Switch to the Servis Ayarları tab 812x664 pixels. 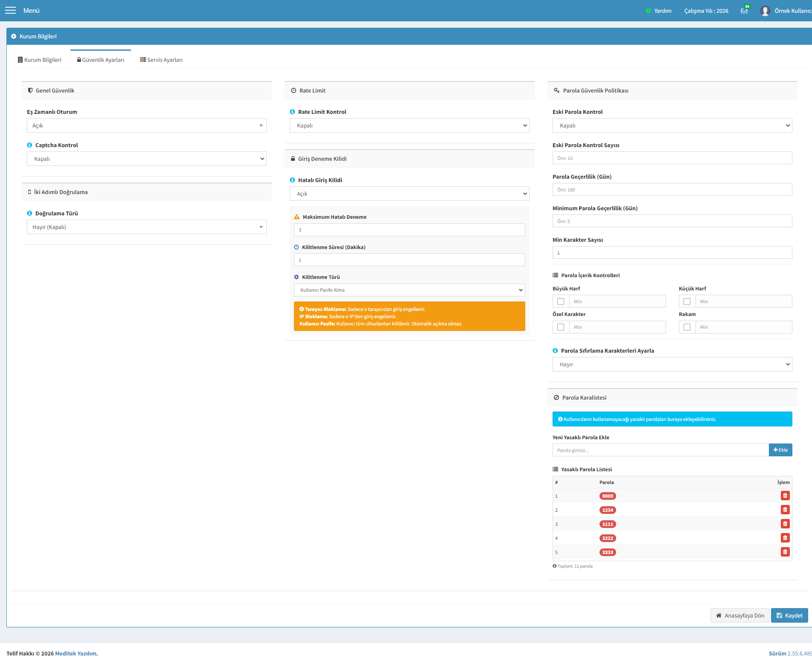tap(161, 60)
